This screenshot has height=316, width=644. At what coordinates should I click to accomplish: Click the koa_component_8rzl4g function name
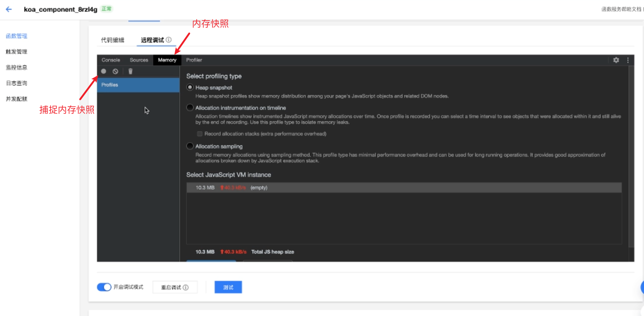click(61, 9)
